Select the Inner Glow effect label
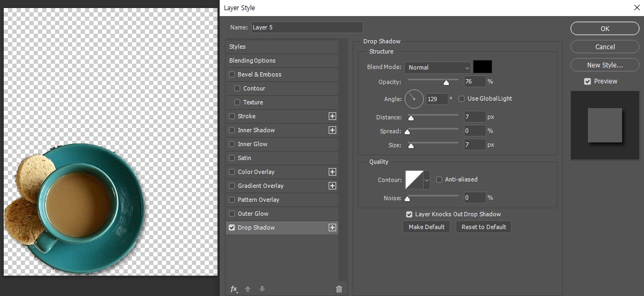This screenshot has width=644, height=296. (253, 144)
